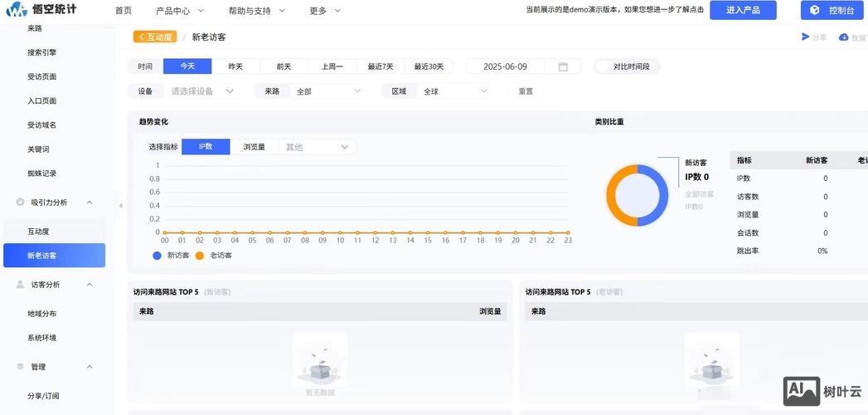Viewport: 868px width, 415px height.
Task: Select the 昨天 time tab
Action: pos(235,66)
